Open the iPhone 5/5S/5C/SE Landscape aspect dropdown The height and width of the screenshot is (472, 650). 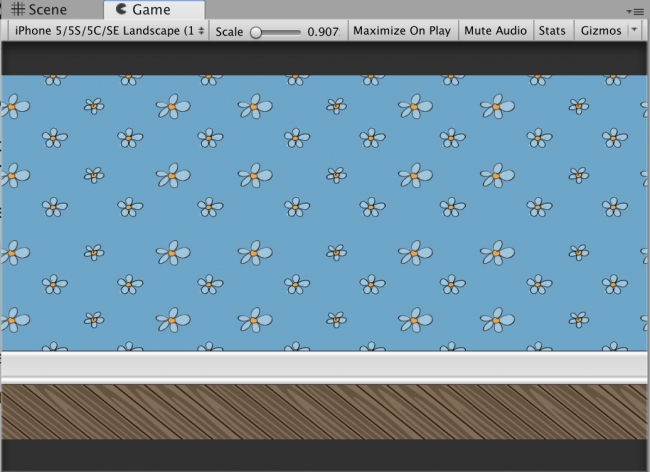108,31
